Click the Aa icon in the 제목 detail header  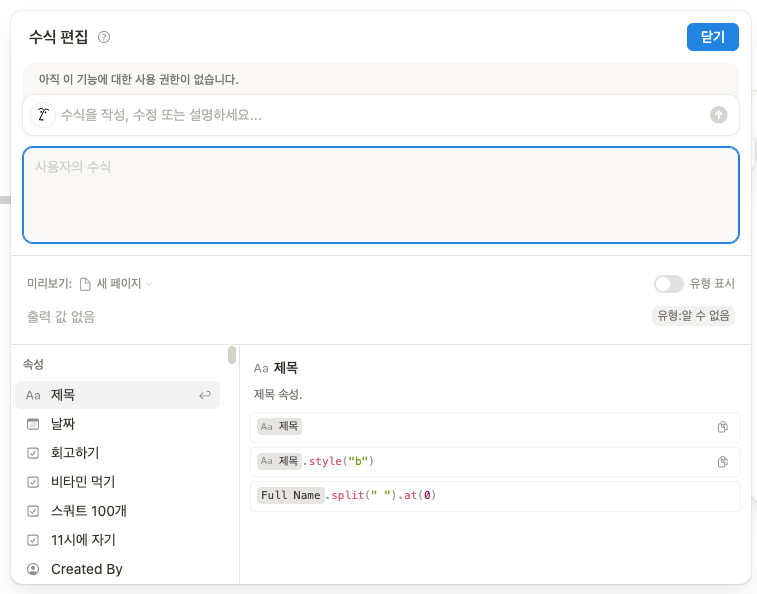click(x=261, y=368)
